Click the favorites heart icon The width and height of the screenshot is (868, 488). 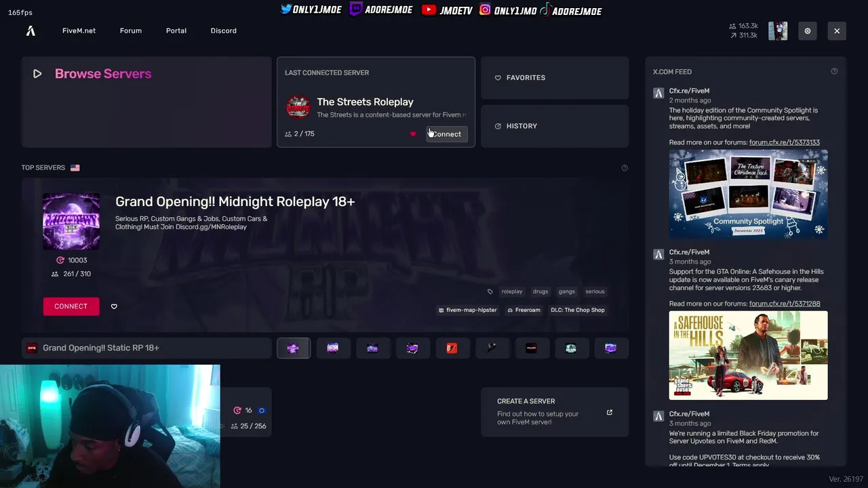tap(498, 78)
